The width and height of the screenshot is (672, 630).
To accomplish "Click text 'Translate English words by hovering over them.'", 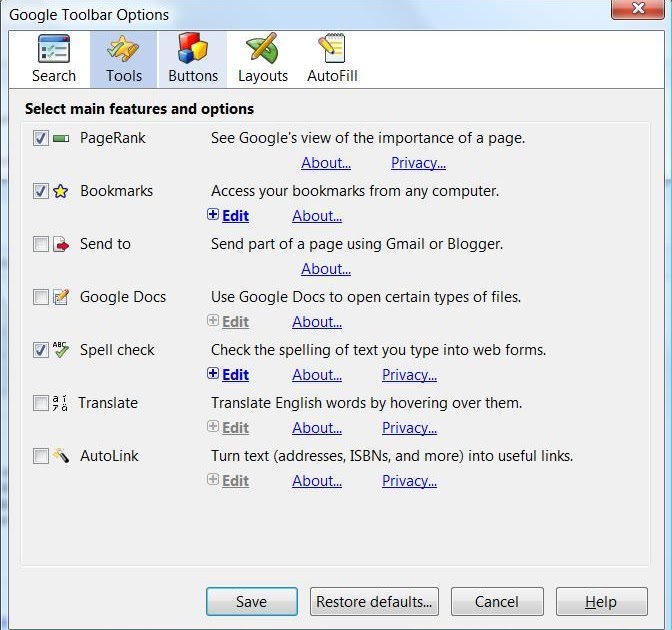I will (366, 403).
